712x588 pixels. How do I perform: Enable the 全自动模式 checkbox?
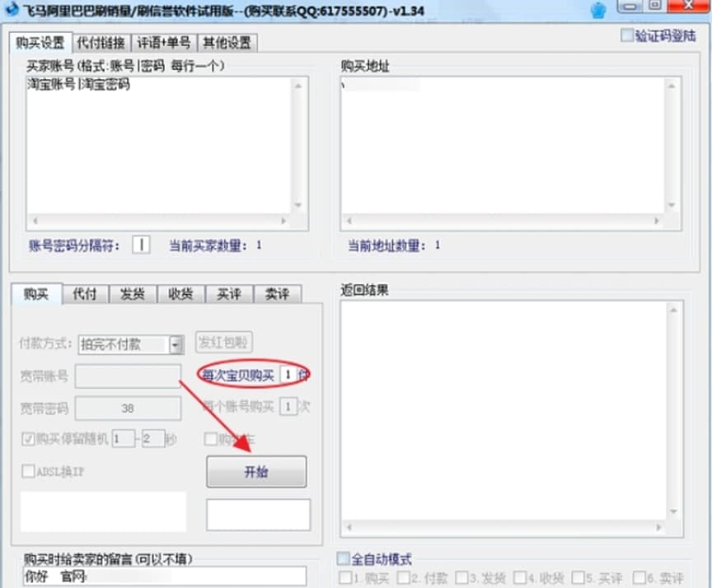tap(344, 558)
